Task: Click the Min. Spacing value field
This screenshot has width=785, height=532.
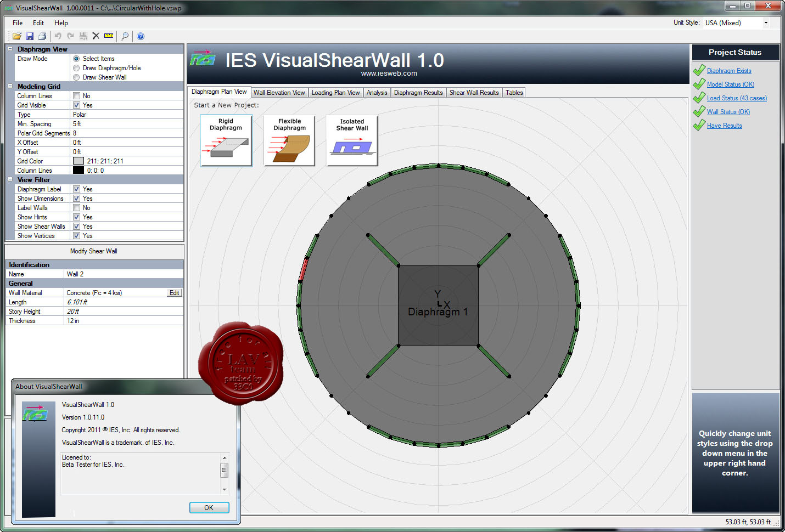Action: point(127,124)
